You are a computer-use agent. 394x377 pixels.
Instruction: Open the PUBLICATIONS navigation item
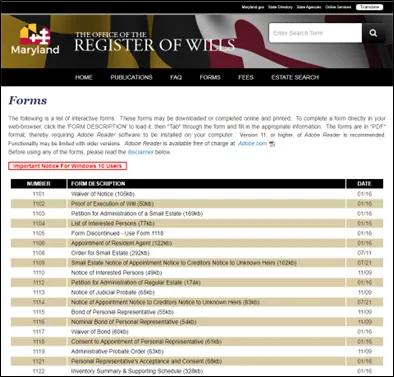click(131, 77)
